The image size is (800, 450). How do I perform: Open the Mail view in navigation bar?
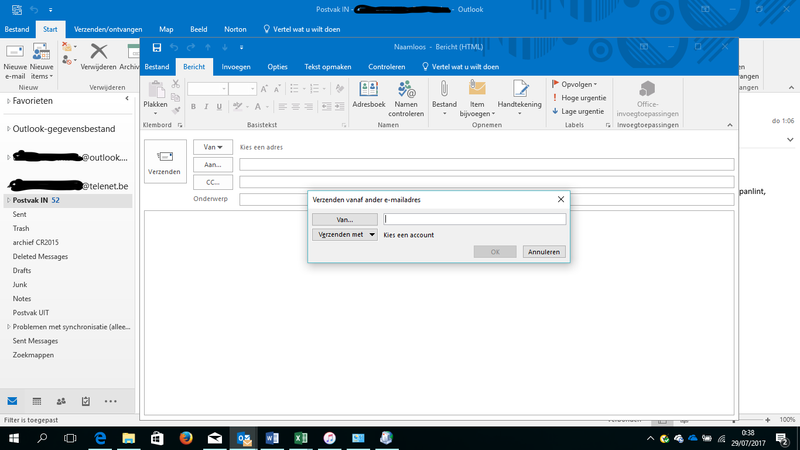tap(12, 402)
